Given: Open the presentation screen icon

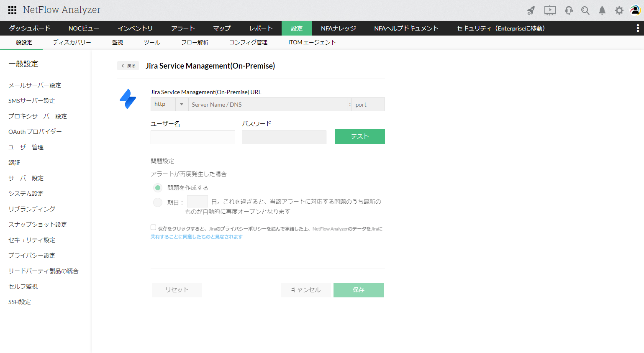Looking at the screenshot, I should pyautogui.click(x=550, y=10).
